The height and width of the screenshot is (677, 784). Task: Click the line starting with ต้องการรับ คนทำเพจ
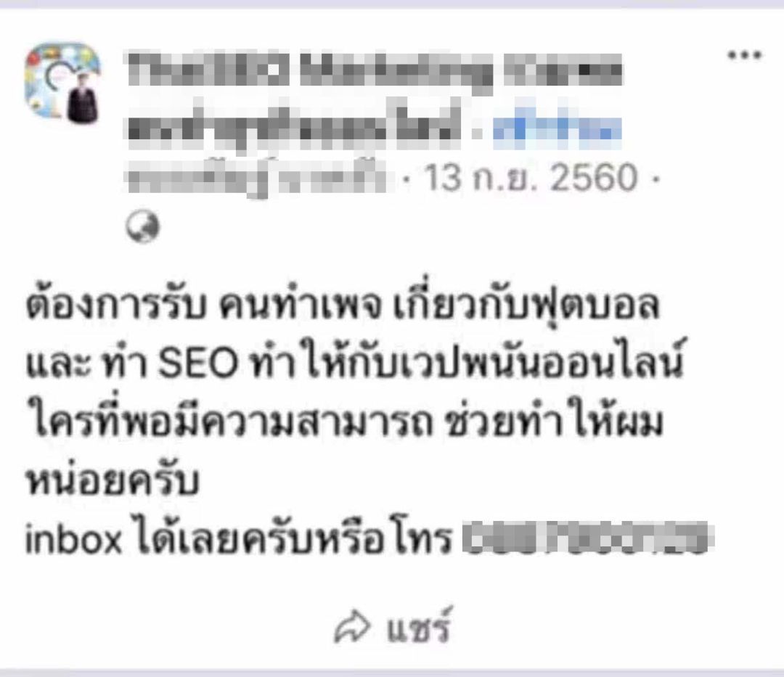click(x=343, y=303)
